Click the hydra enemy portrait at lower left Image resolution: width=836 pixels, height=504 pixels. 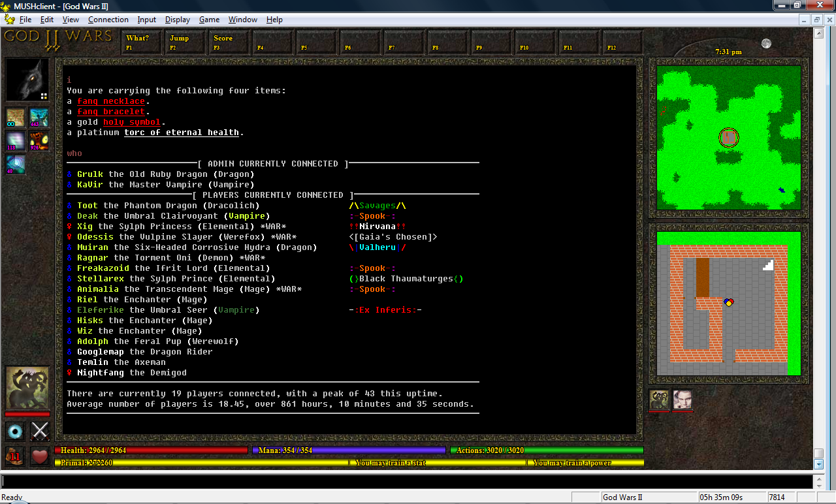coord(27,388)
